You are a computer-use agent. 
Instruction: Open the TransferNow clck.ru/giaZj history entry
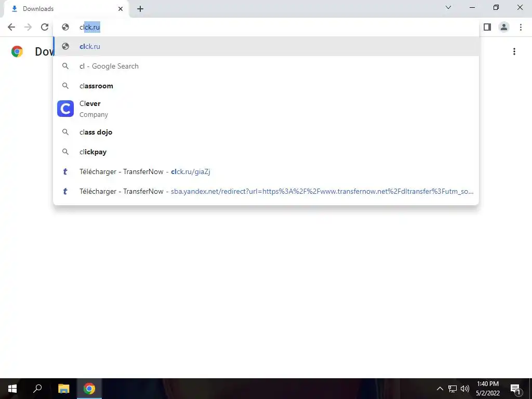point(266,171)
